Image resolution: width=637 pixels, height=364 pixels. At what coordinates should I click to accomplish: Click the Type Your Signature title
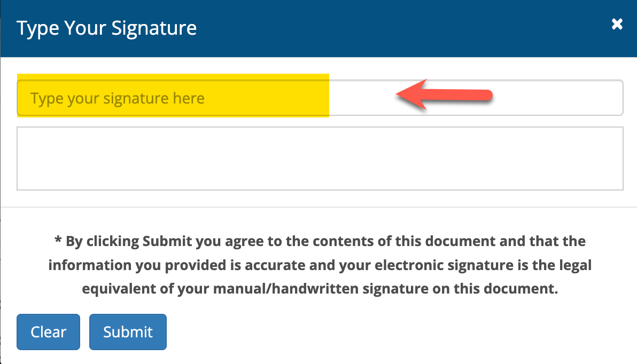pyautogui.click(x=107, y=27)
